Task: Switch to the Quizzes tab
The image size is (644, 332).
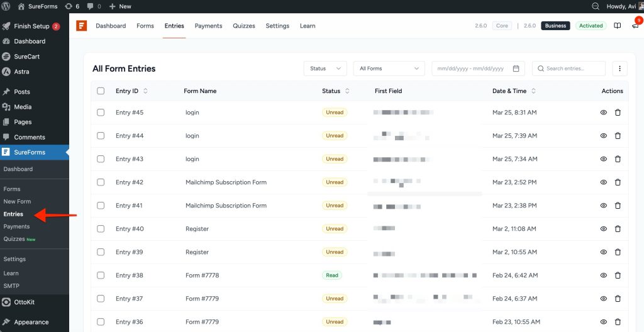Action: 244,26
